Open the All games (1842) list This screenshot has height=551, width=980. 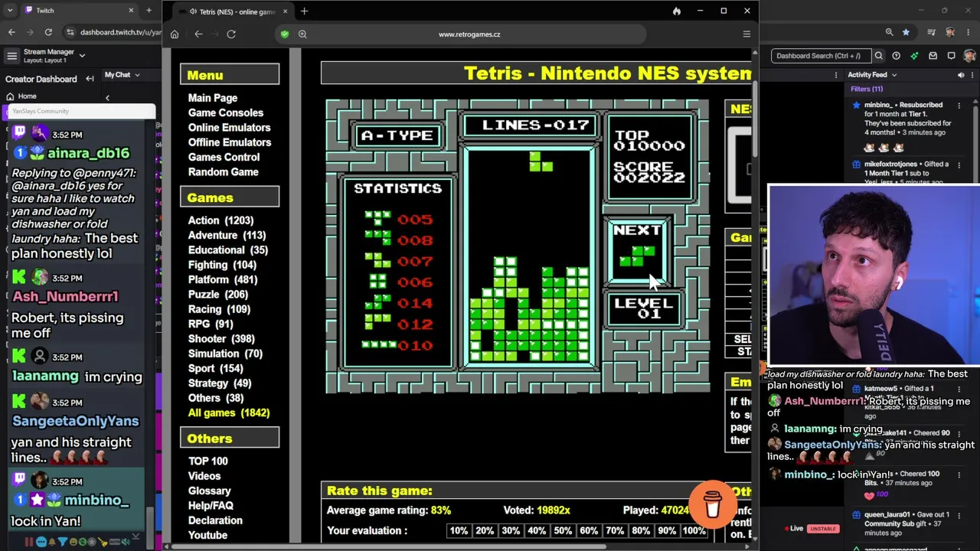pos(229,413)
